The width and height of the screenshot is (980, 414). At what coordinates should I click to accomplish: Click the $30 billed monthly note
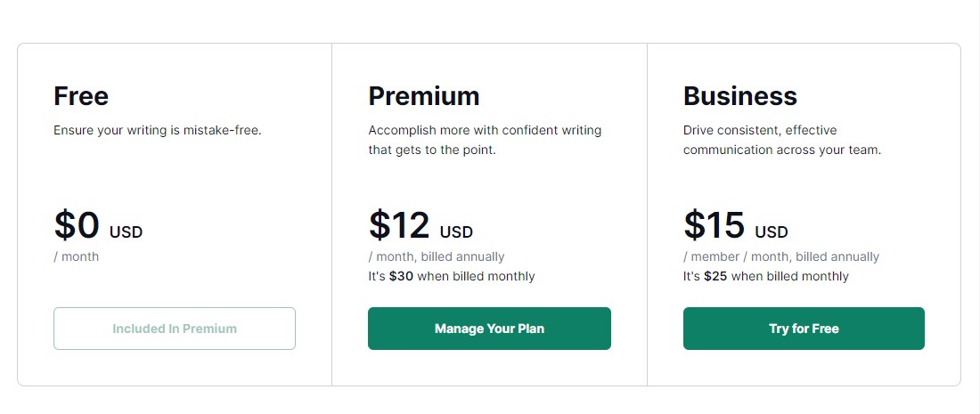click(452, 276)
